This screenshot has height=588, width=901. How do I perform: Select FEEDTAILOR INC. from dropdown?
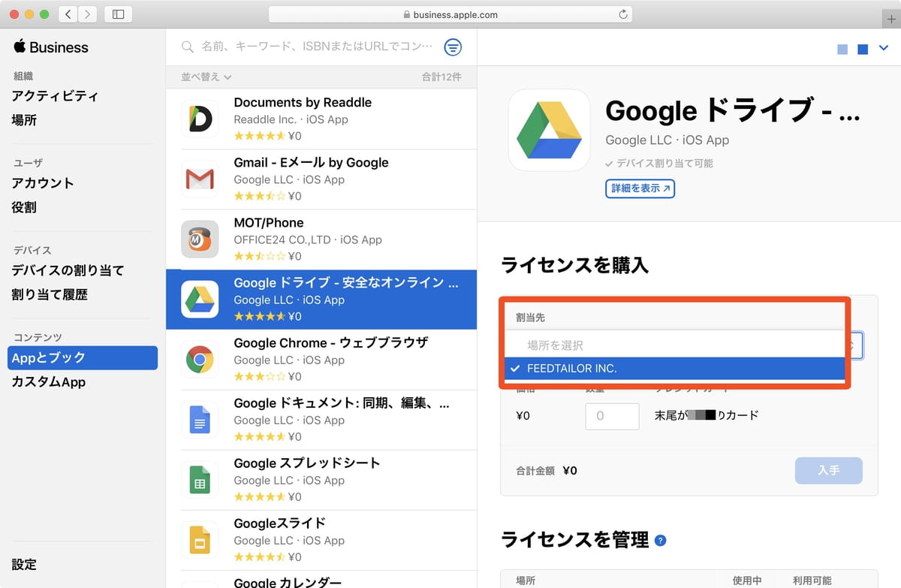point(675,369)
